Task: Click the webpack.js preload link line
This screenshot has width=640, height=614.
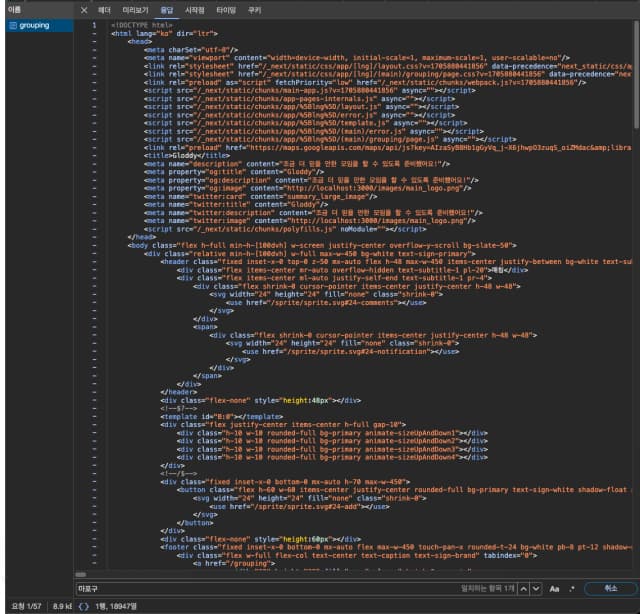Action: (x=365, y=82)
